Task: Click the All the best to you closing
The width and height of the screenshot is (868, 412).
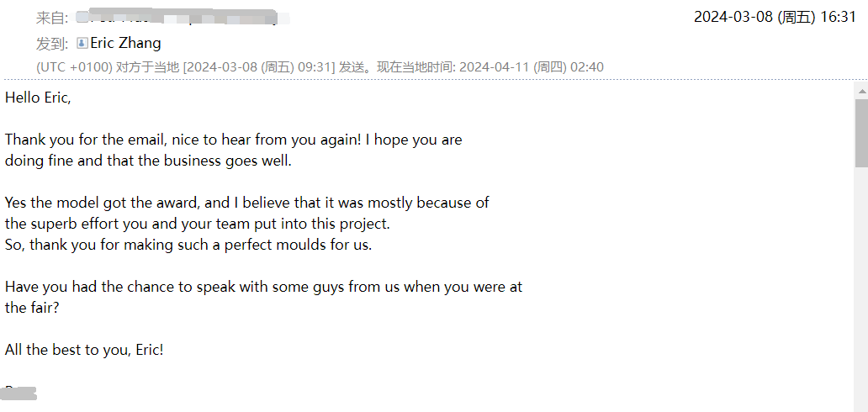Action: coord(84,350)
